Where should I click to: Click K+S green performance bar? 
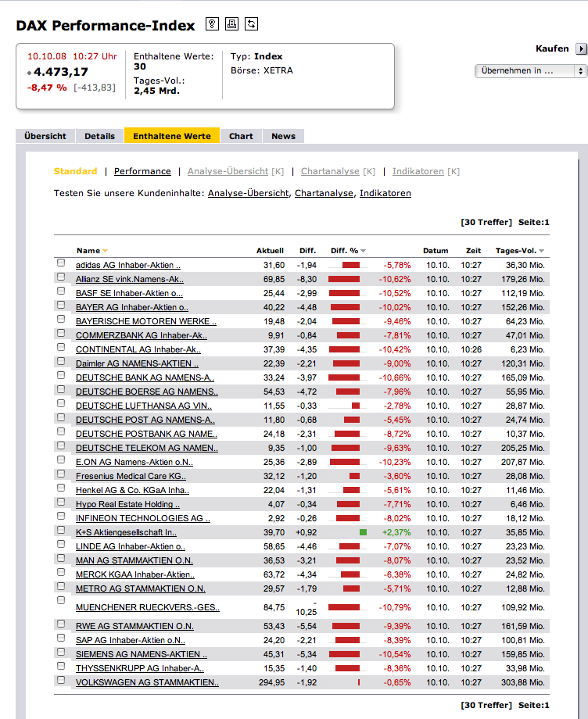click(x=364, y=532)
